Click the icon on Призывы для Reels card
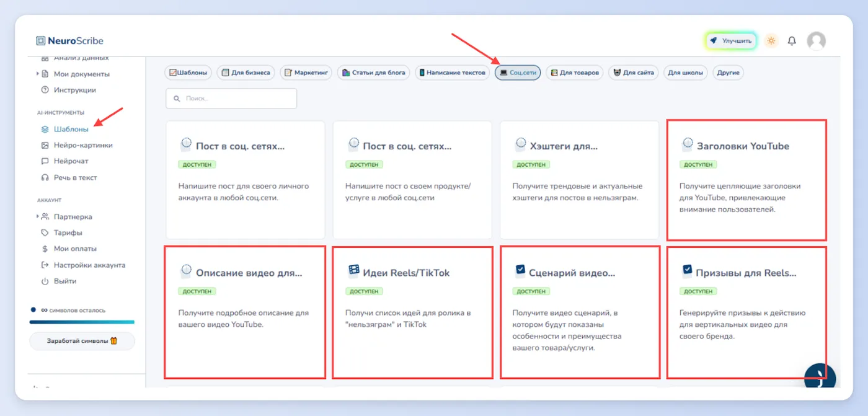Image resolution: width=868 pixels, height=416 pixels. pos(688,270)
